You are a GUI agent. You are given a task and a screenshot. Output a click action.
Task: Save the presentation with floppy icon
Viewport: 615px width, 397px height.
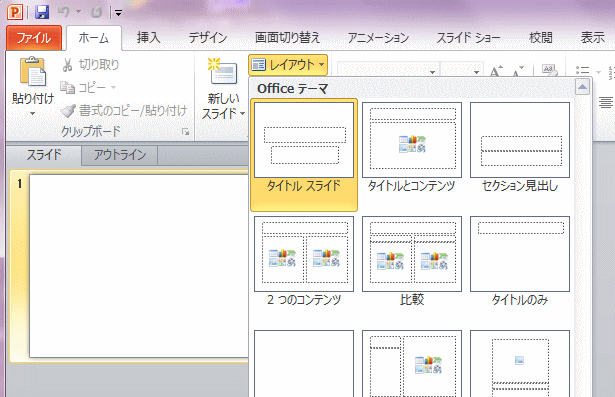coord(42,12)
